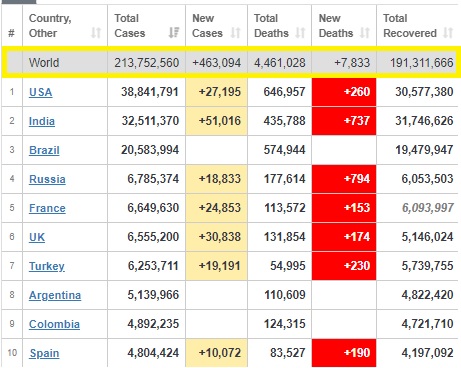
Task: Sort by Country, Other column arrows
Action: 96,33
